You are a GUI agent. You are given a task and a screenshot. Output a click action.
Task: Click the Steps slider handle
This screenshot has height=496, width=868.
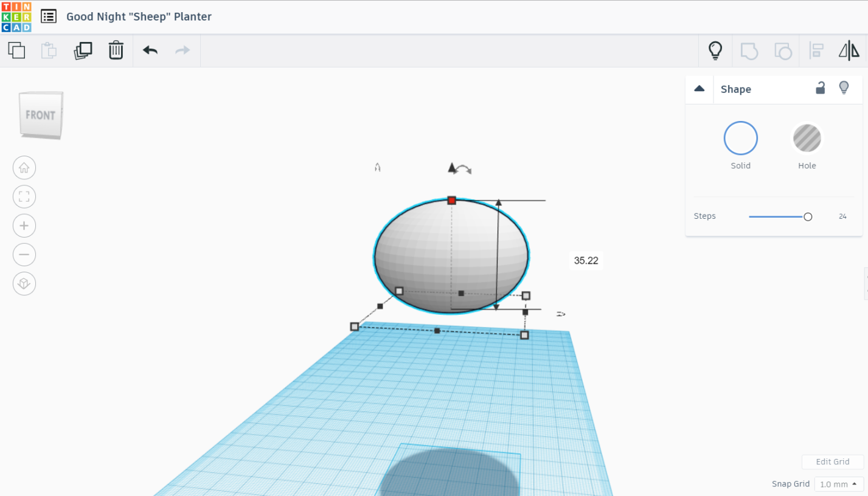click(x=808, y=216)
